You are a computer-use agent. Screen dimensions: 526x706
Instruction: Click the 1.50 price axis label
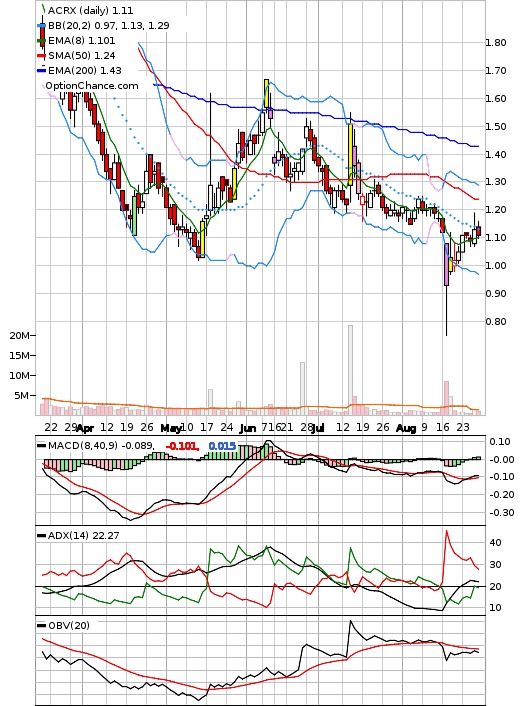click(496, 127)
